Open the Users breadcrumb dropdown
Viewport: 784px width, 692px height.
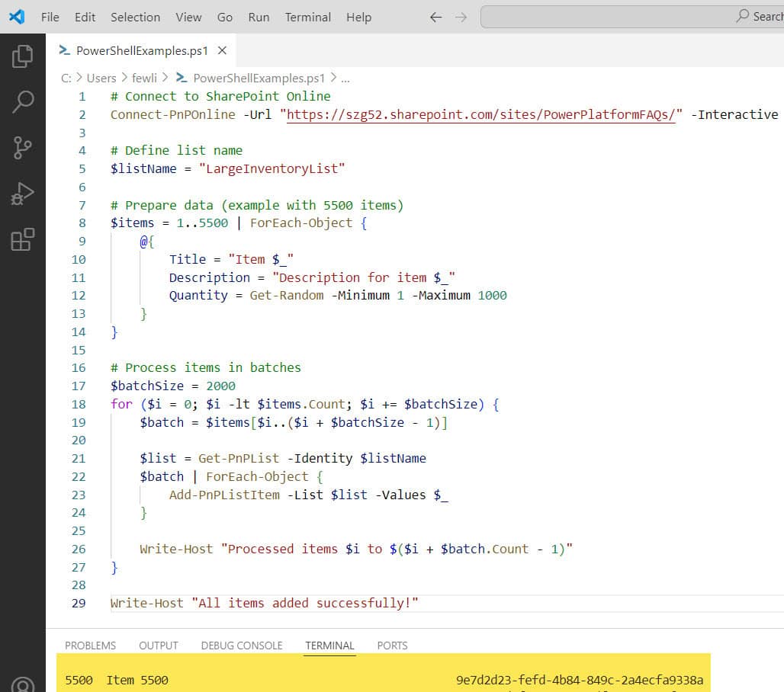tap(101, 78)
